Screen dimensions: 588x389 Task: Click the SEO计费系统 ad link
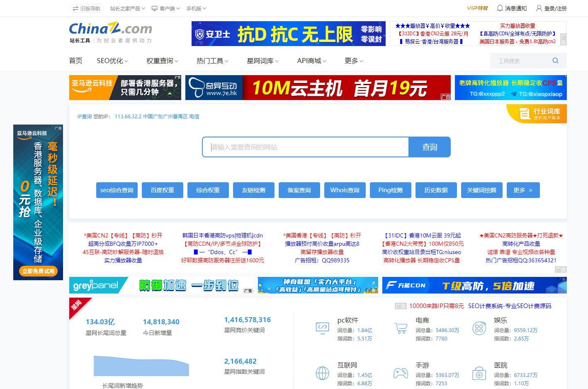click(x=510, y=306)
